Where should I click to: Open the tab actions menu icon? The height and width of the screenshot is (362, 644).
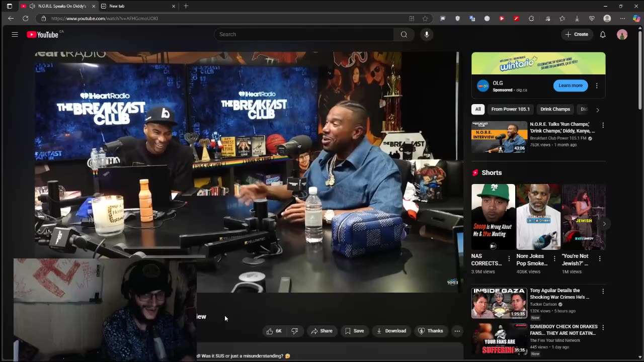[x=9, y=6]
